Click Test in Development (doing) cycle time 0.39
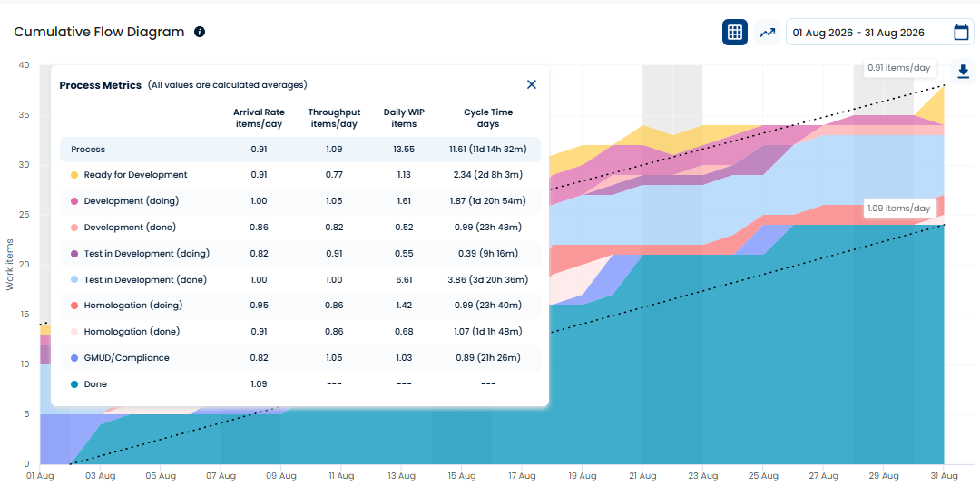This screenshot has width=980, height=495. pyautogui.click(x=488, y=254)
